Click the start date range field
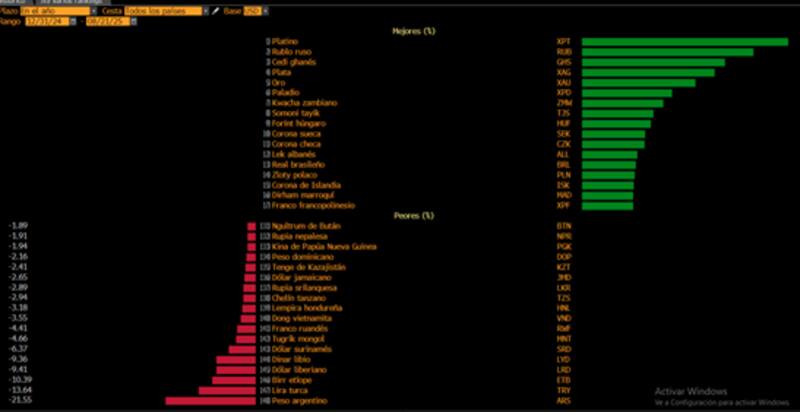 [46, 21]
